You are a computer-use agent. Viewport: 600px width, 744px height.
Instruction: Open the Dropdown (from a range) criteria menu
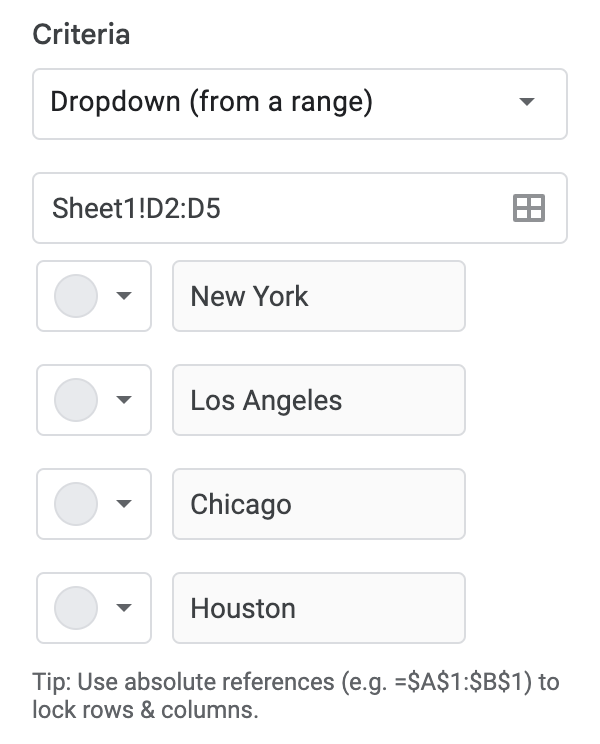(300, 104)
